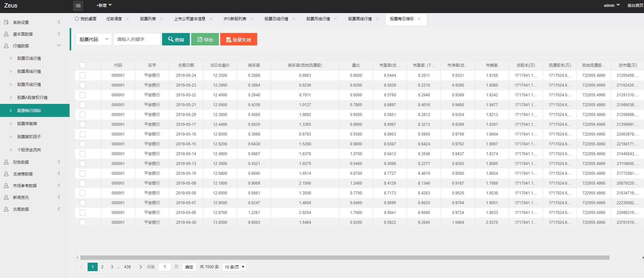644x278 pixels.
Task: Click the 财务数据 user icon
Action: [6, 162]
